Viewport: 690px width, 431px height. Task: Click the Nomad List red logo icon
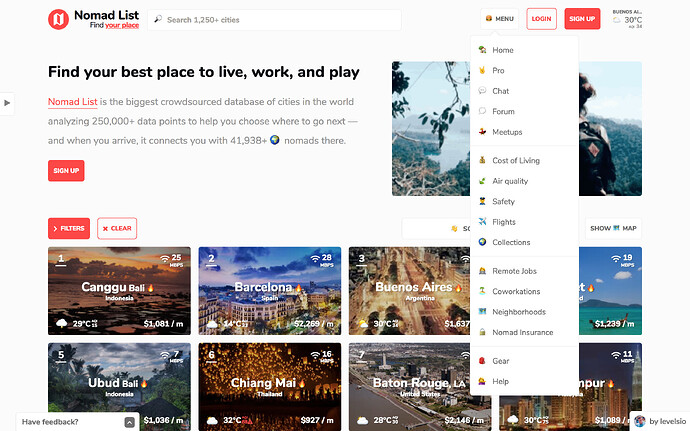point(59,19)
